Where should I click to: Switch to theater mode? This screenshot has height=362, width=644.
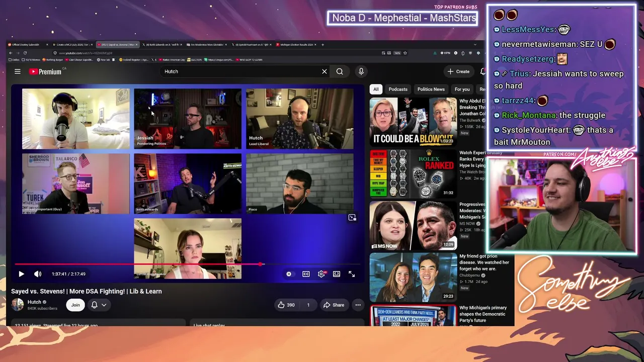point(337,274)
